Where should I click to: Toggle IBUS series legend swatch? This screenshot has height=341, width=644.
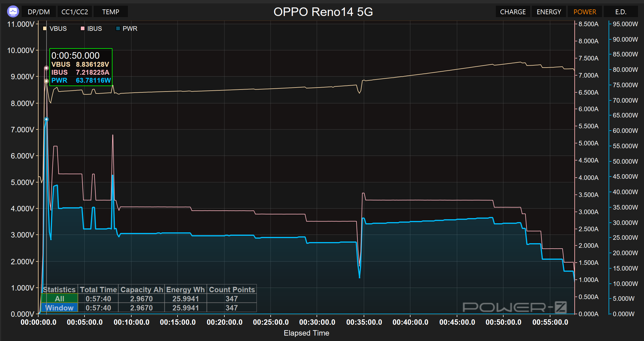(82, 29)
